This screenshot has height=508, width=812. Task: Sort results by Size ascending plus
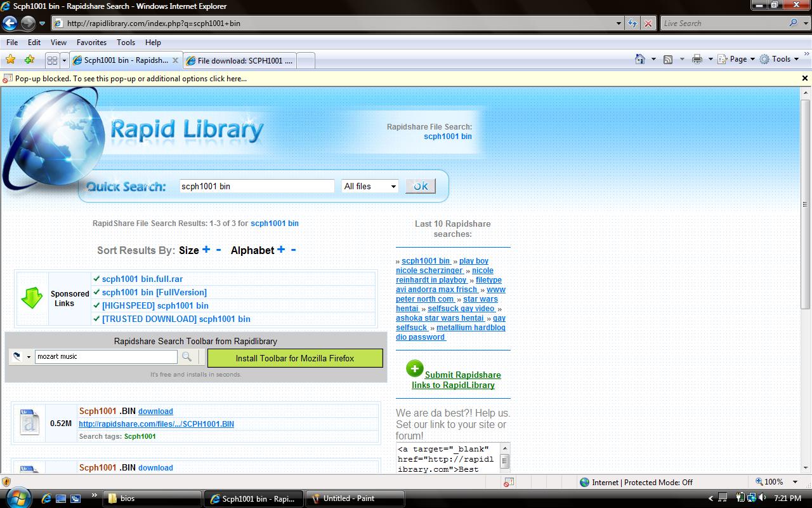pyautogui.click(x=206, y=250)
